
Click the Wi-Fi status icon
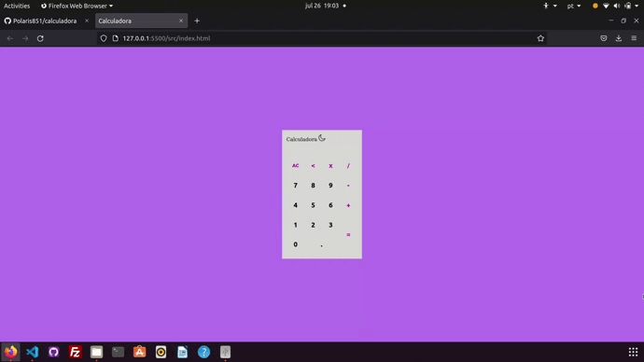click(606, 6)
